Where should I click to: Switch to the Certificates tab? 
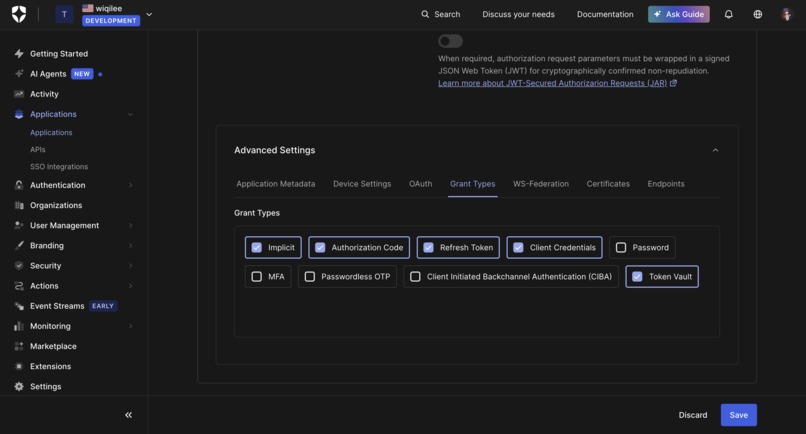pyautogui.click(x=608, y=184)
